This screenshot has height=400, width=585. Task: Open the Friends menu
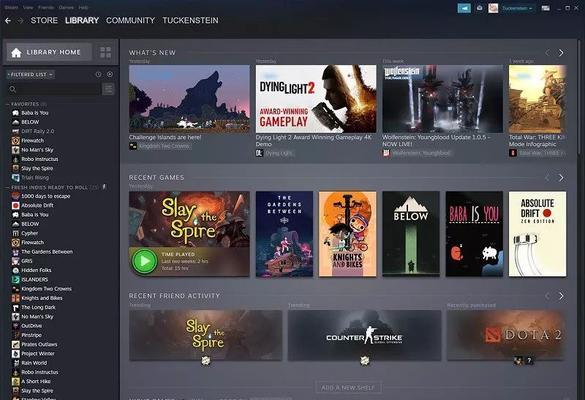[x=46, y=7]
